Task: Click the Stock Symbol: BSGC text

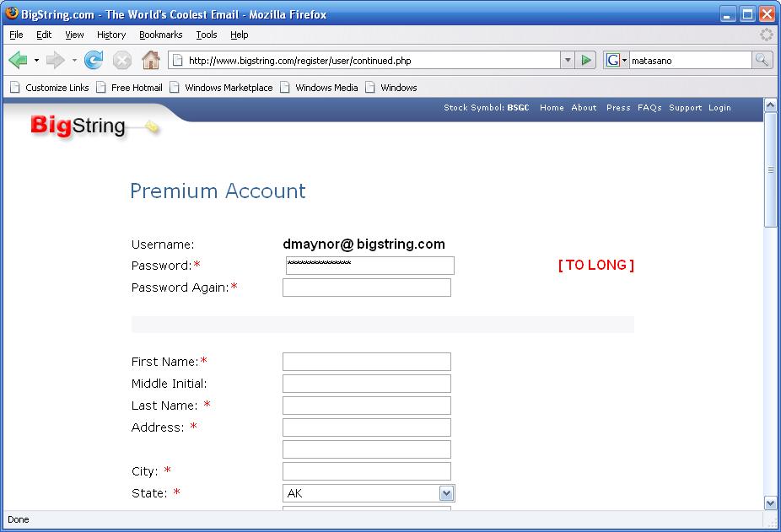Action: [x=486, y=108]
